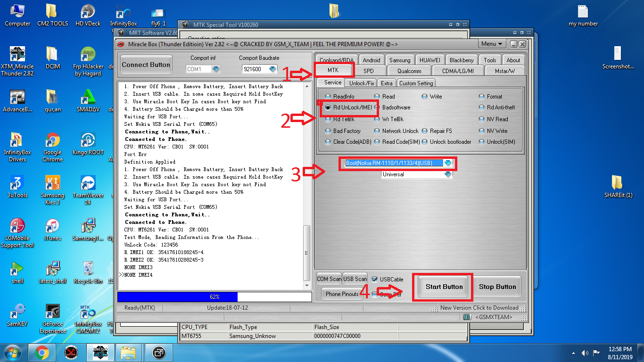Launch the iTunes desktop icon
This screenshot has height=362, width=644.
click(52, 230)
